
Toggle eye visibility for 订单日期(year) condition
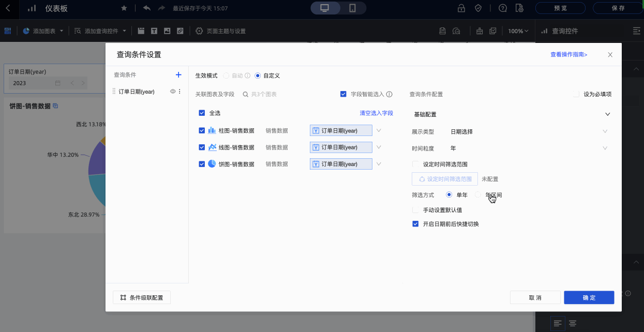[173, 92]
